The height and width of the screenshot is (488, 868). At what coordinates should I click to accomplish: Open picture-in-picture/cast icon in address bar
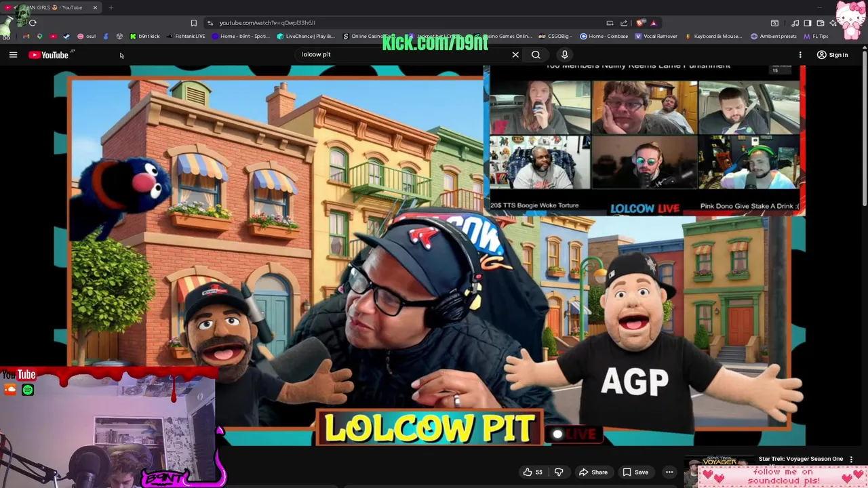tap(610, 22)
